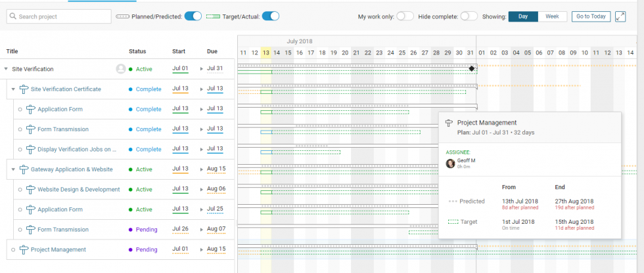Viewport: 644px width, 273px height.
Task: Toggle the Planned/Predicted switch
Action: click(x=193, y=16)
